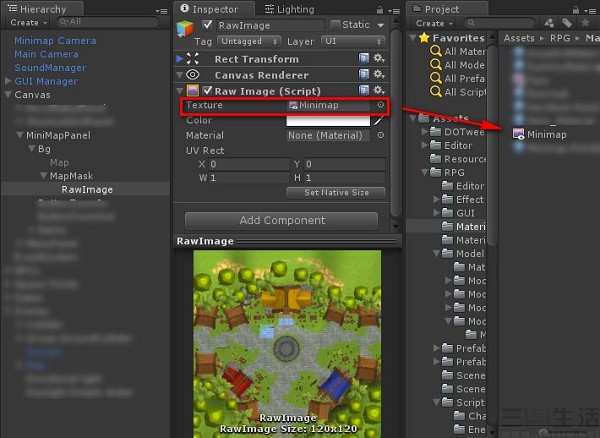Viewport: 600px width, 438px height.
Task: Click the Assets breadcrumb in Project
Action: tap(519, 38)
